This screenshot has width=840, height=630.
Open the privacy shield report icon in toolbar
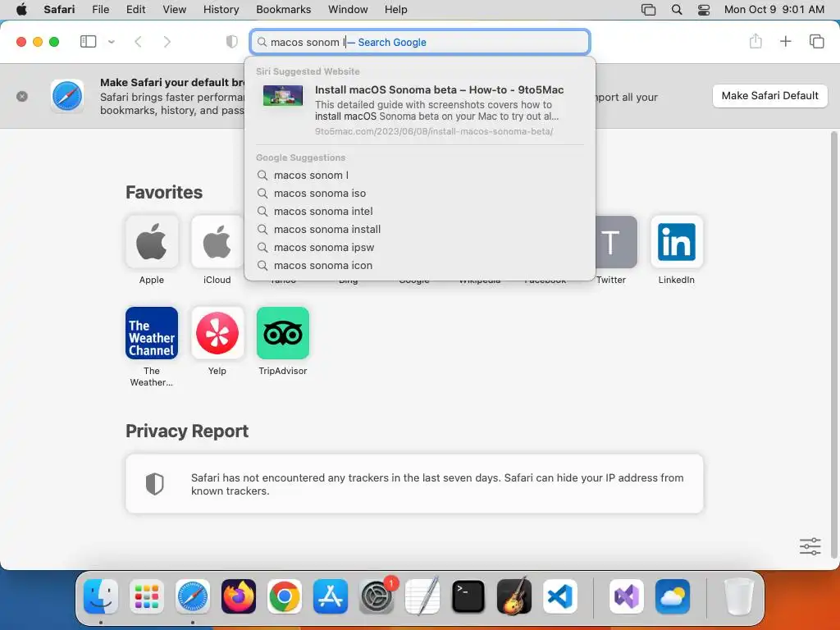point(231,42)
